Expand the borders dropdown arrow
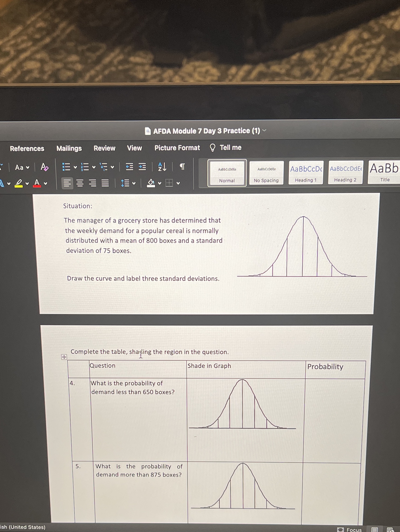 178,183
